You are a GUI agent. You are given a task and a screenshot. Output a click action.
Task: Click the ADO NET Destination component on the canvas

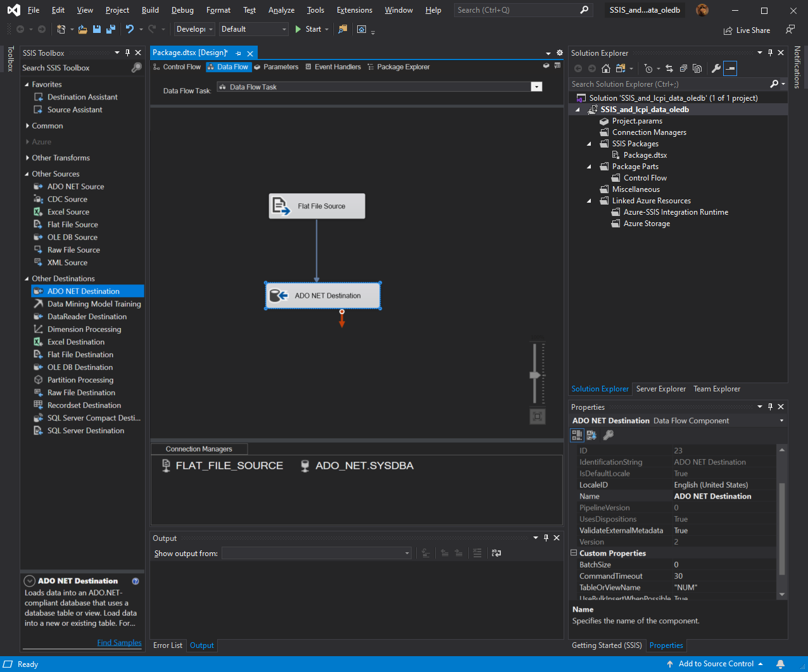tap(323, 296)
